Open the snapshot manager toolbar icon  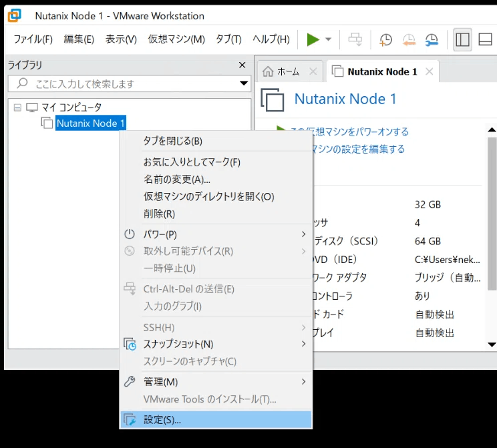pyautogui.click(x=432, y=39)
